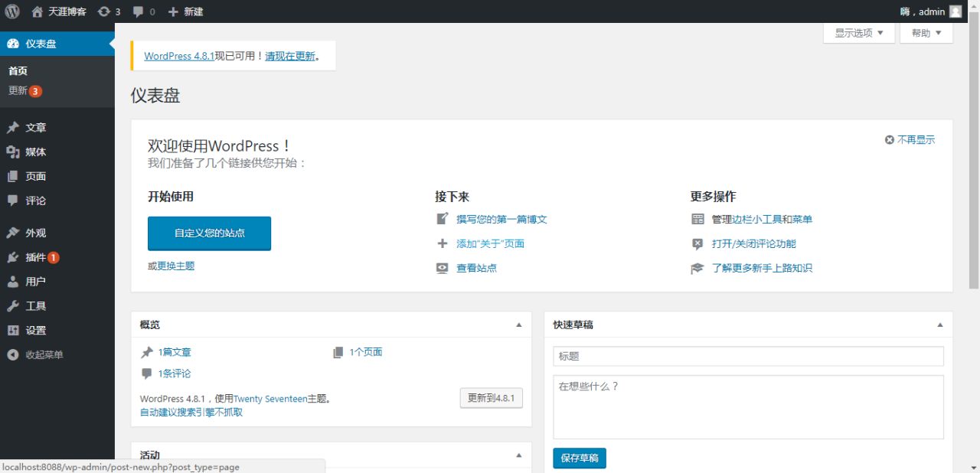Click the WordPress logo in admin bar

pyautogui.click(x=12, y=11)
